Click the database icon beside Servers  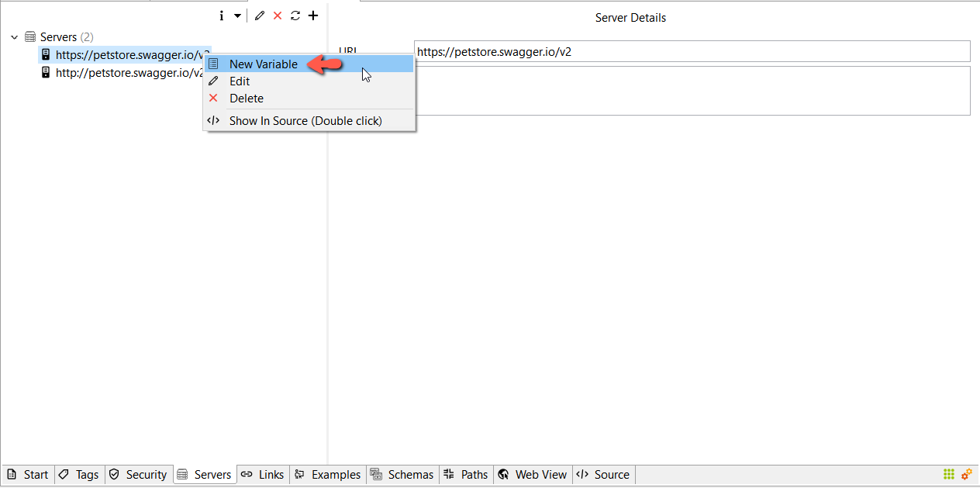[x=30, y=37]
